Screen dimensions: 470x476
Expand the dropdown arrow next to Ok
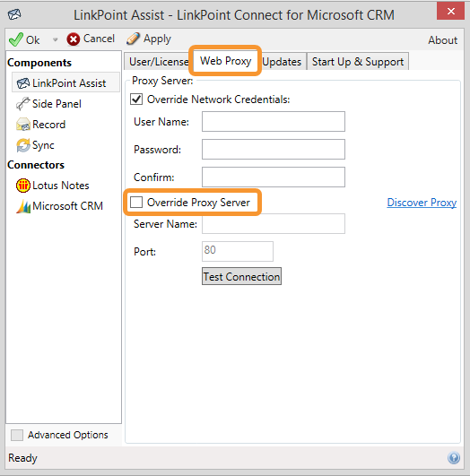click(x=55, y=39)
